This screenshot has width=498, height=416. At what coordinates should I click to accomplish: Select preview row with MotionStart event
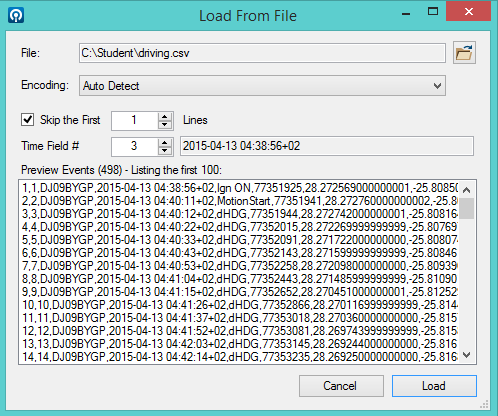pyautogui.click(x=240, y=201)
